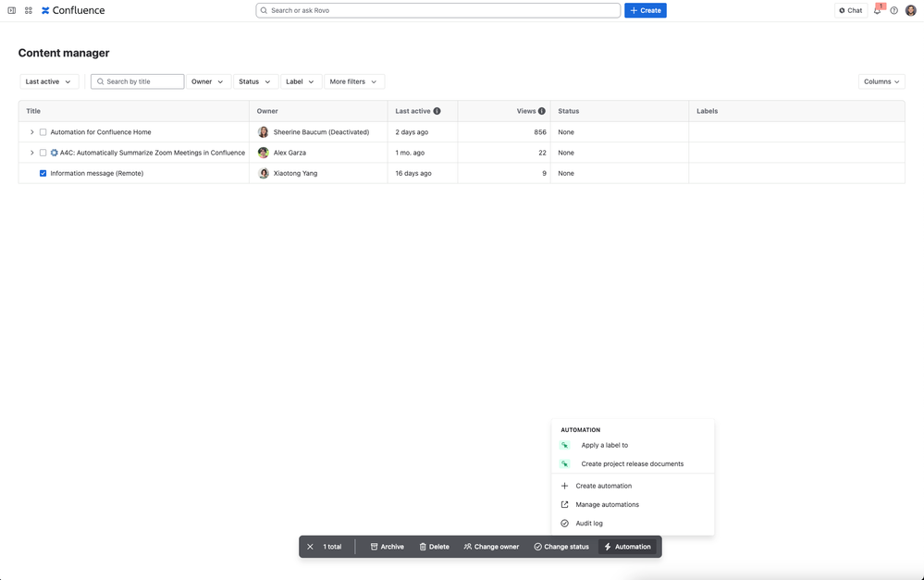The image size is (924, 580).
Task: Choose Apply a label to automation
Action: (x=633, y=445)
